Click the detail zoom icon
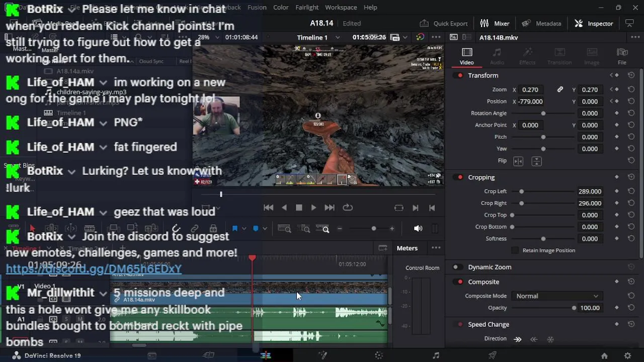Image resolution: width=644 pixels, height=362 pixels. click(305, 229)
